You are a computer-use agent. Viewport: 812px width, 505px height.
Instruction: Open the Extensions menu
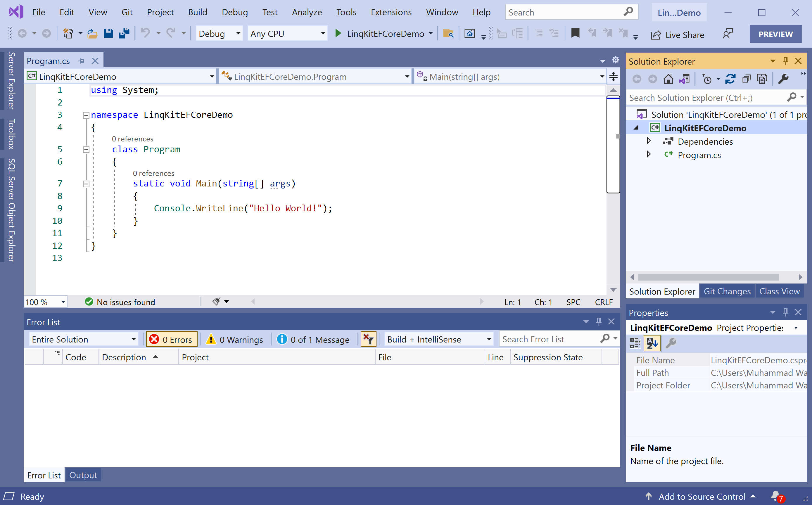tap(391, 12)
